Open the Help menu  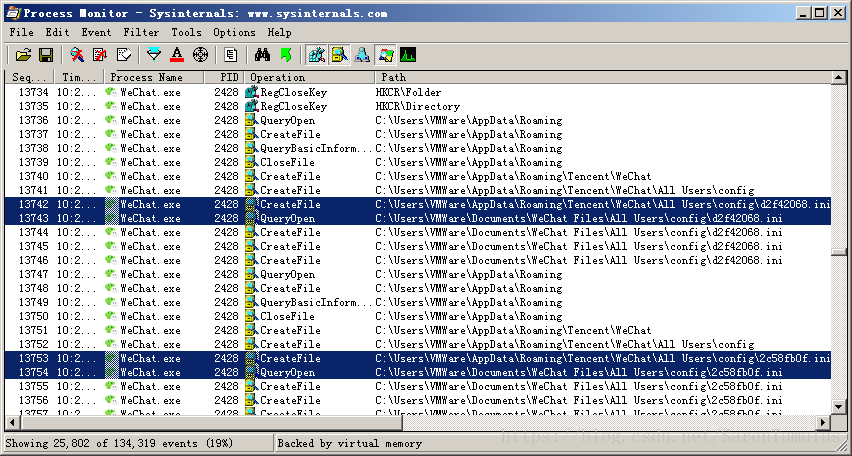click(279, 33)
